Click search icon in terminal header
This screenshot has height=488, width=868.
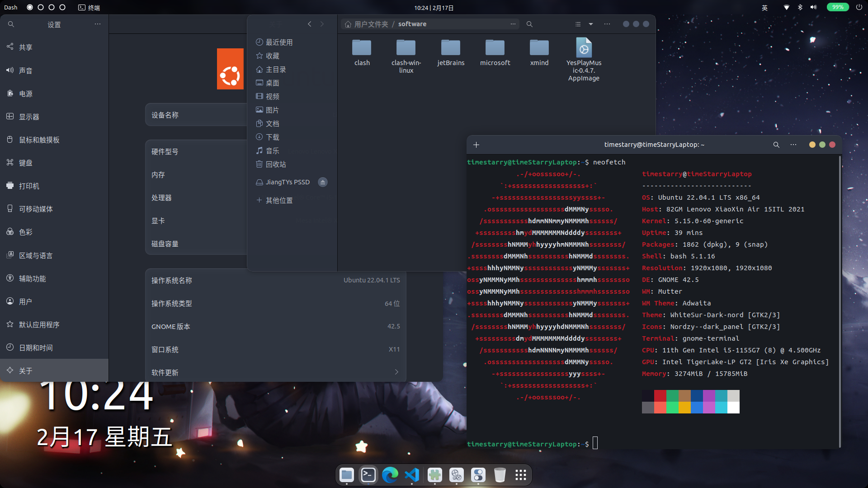(x=776, y=145)
